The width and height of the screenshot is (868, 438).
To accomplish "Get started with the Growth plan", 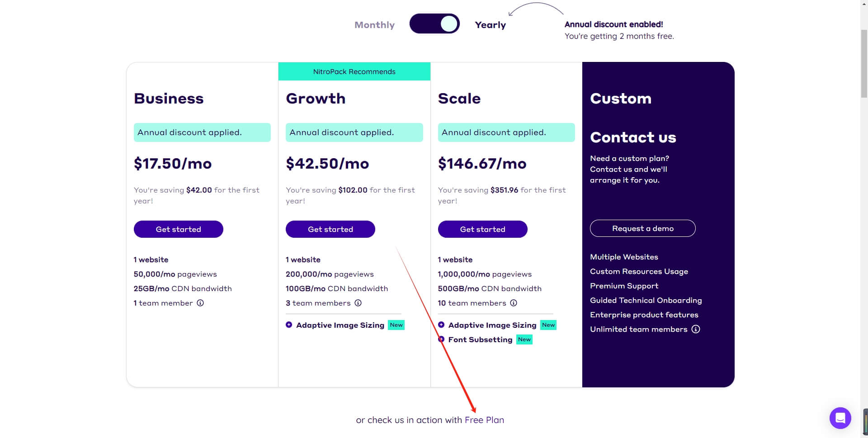I will [330, 229].
